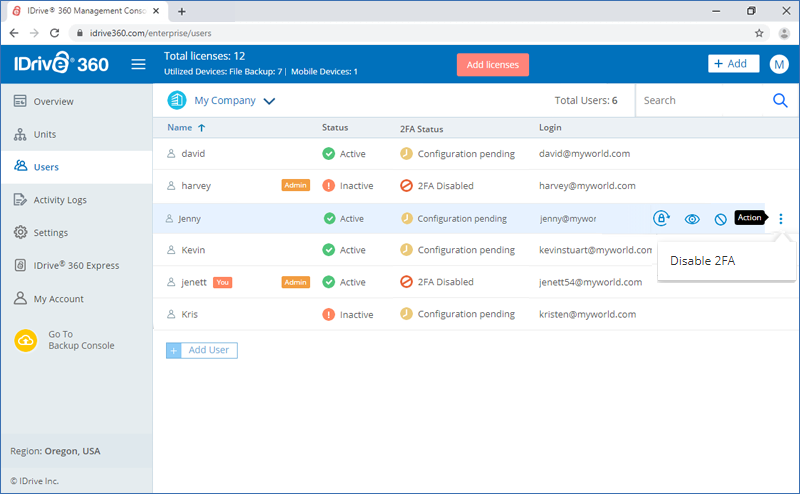
Task: Click Kris's red Inactive status icon
Action: point(329,314)
